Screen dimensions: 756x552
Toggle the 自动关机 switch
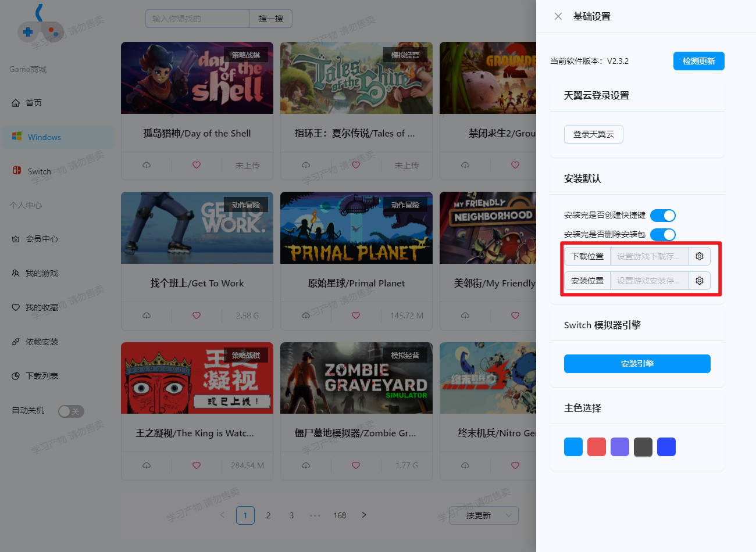pos(71,411)
